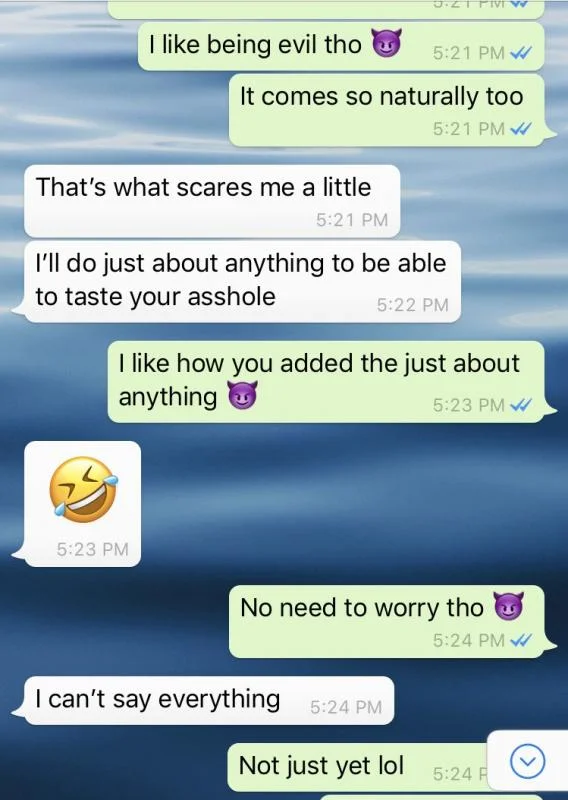This screenshot has width=568, height=800.
Task: Tap the 5:23 PM timestamp under laughing emoji
Action: 92,549
